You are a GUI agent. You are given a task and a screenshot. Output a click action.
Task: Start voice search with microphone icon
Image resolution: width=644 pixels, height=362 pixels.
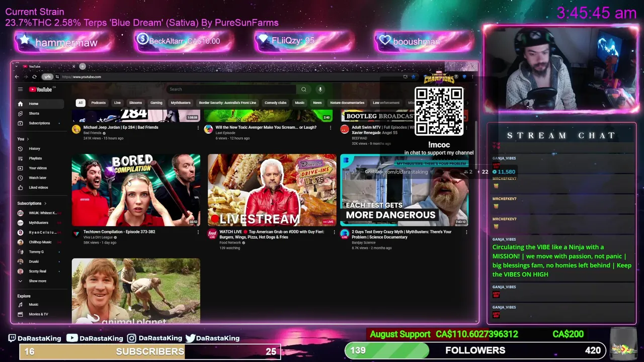tap(320, 89)
